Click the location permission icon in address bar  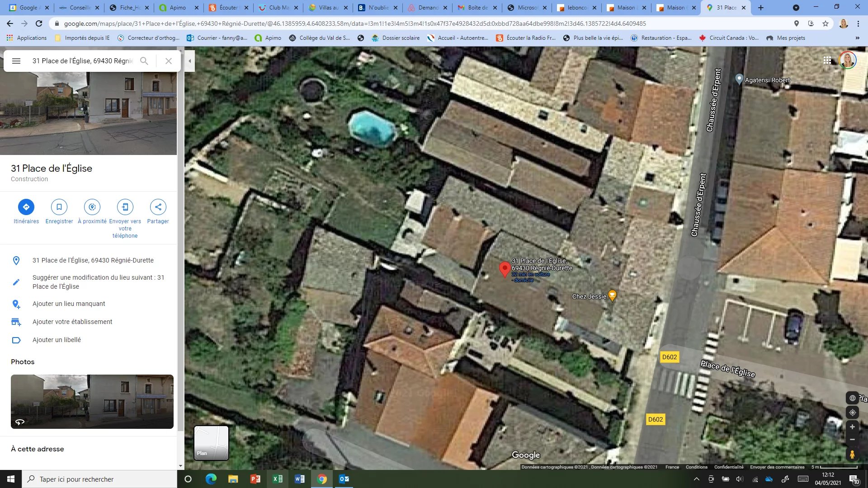[797, 23]
